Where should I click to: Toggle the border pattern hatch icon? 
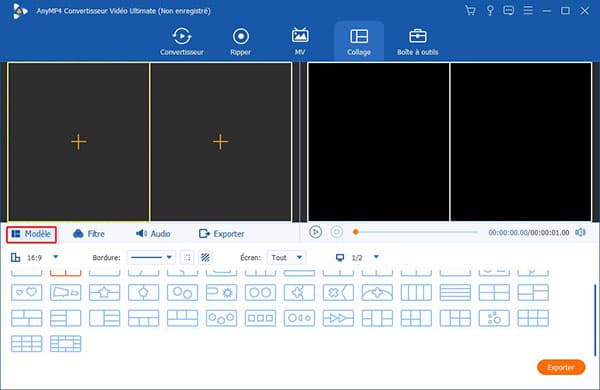tap(205, 257)
